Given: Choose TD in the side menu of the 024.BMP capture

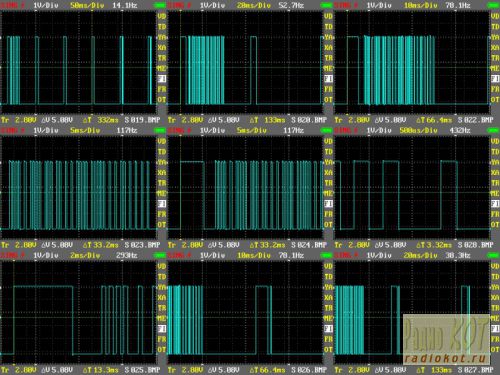Looking at the screenshot, I should point(328,152).
